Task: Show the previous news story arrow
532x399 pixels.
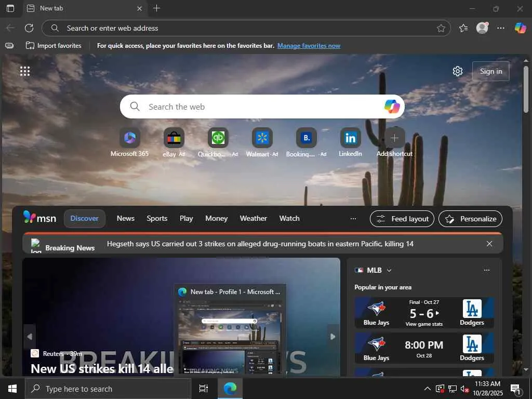Action: point(30,337)
